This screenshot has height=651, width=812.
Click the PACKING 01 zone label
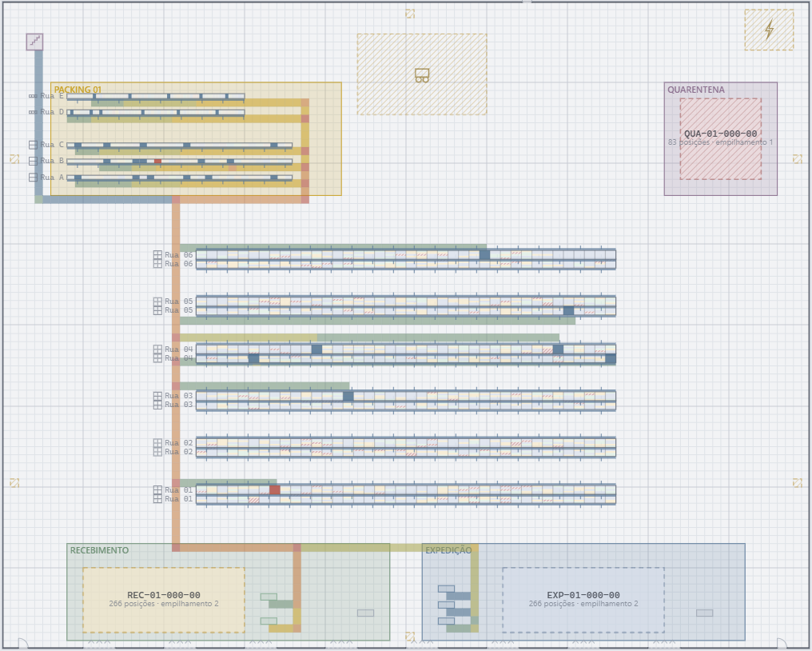click(x=78, y=90)
